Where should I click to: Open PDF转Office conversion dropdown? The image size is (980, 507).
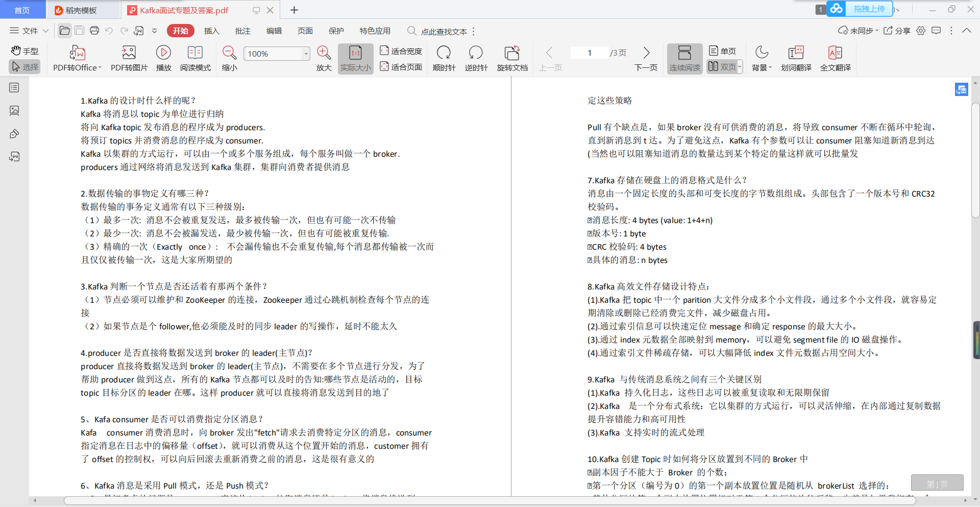click(77, 59)
